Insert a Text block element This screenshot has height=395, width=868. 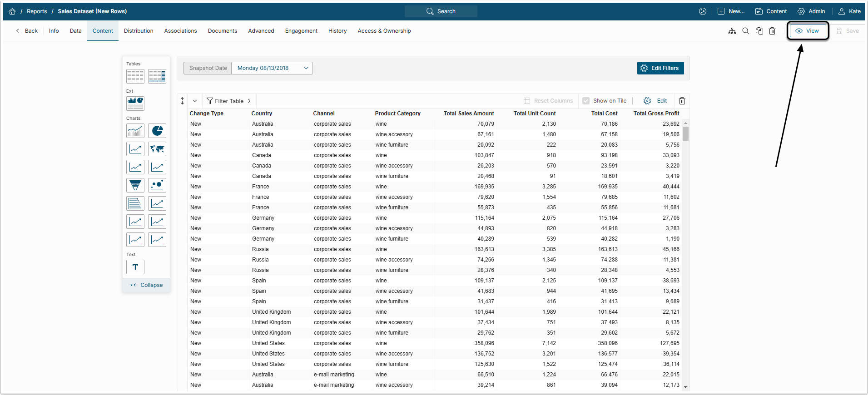tap(135, 267)
